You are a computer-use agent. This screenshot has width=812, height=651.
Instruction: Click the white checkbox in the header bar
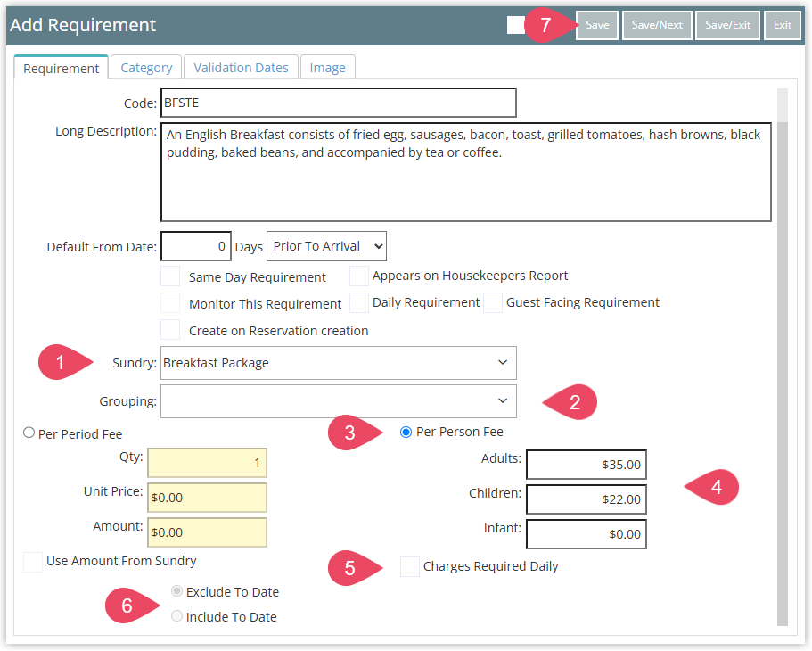pos(516,25)
